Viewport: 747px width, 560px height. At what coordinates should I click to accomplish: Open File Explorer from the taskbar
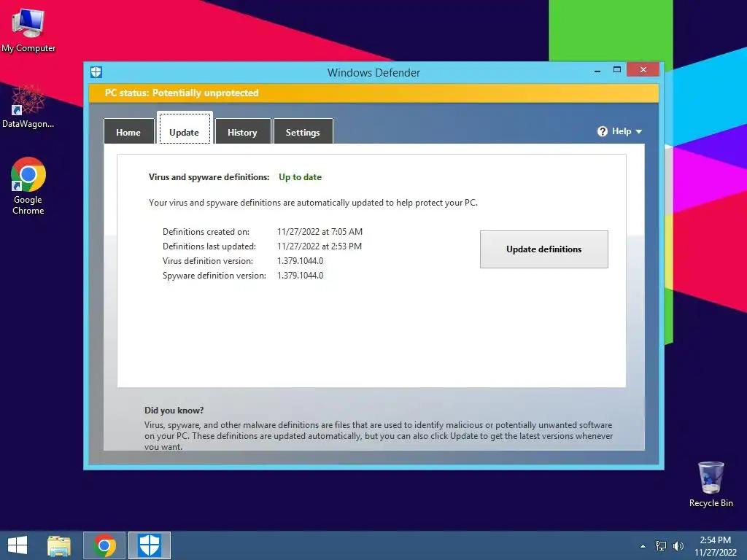[59, 546]
